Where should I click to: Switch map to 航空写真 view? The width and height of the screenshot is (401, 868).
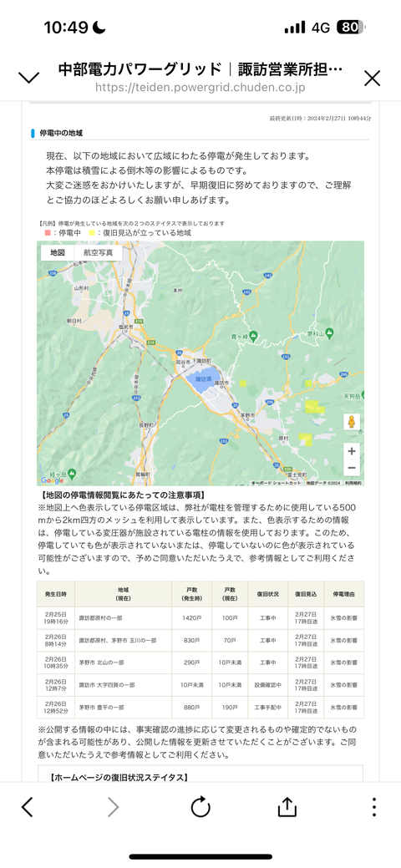coord(98,251)
